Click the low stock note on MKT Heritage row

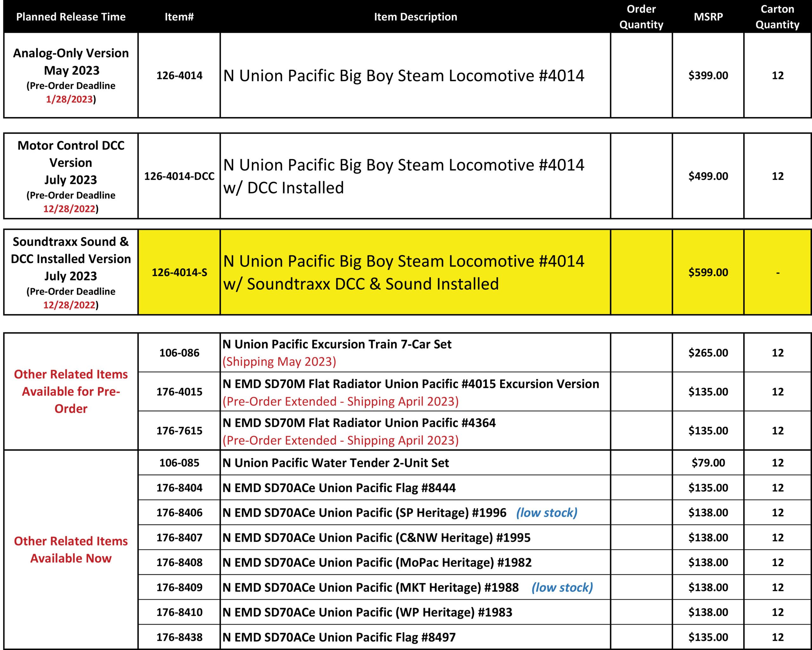(x=562, y=587)
